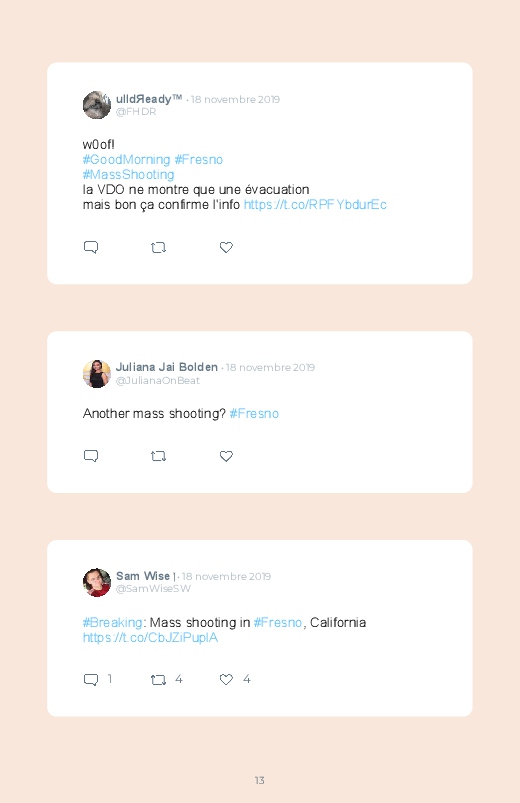Open the #MassShooting hashtag link
The height and width of the screenshot is (803, 520).
click(x=129, y=175)
